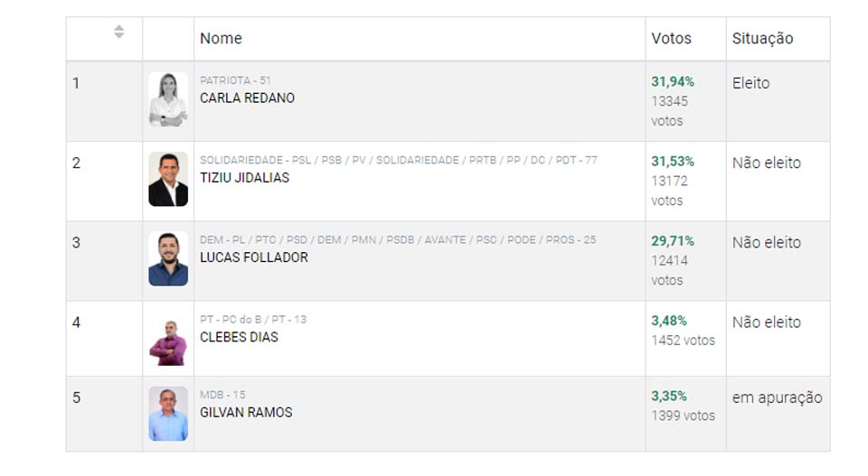Click the PATRIOTA - 51 party label
The width and height of the screenshot is (868, 476).
pos(235,80)
